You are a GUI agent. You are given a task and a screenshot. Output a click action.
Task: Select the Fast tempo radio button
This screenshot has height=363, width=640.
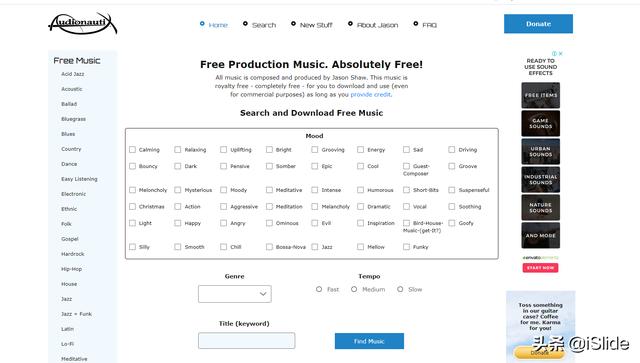click(319, 289)
